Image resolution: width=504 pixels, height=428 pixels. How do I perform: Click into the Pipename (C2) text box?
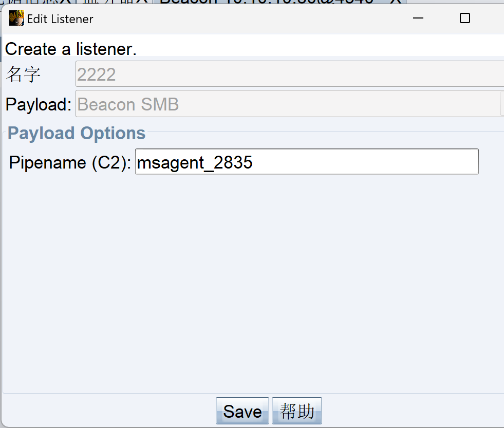click(x=307, y=162)
